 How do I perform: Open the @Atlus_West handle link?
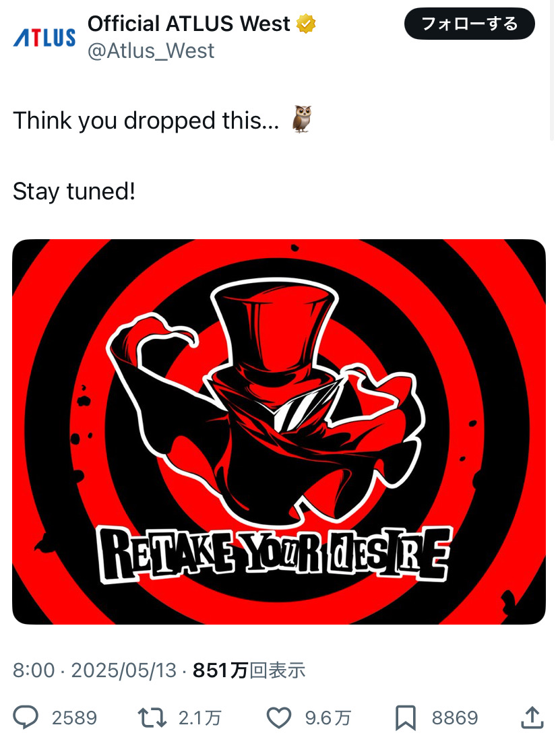point(151,51)
